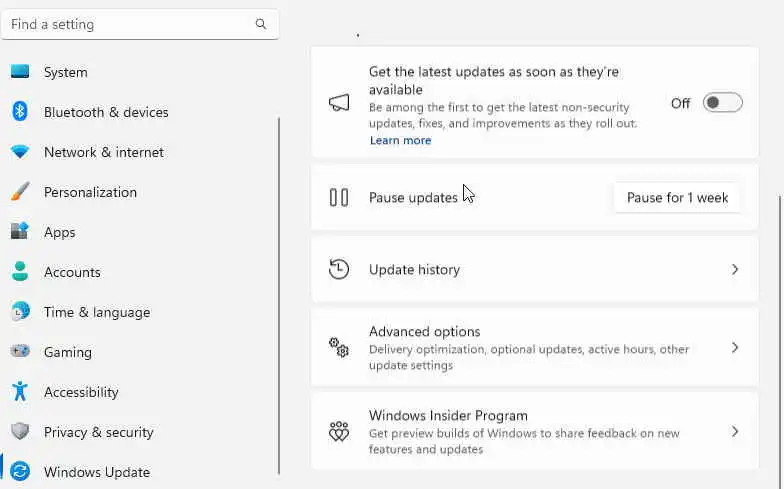Open the Learn more link
Viewport: 784px width, 489px height.
point(400,141)
